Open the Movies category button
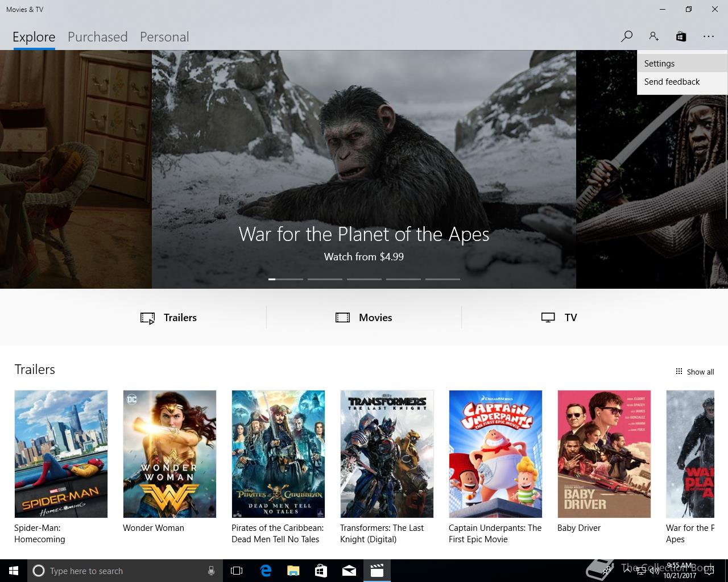 [364, 318]
